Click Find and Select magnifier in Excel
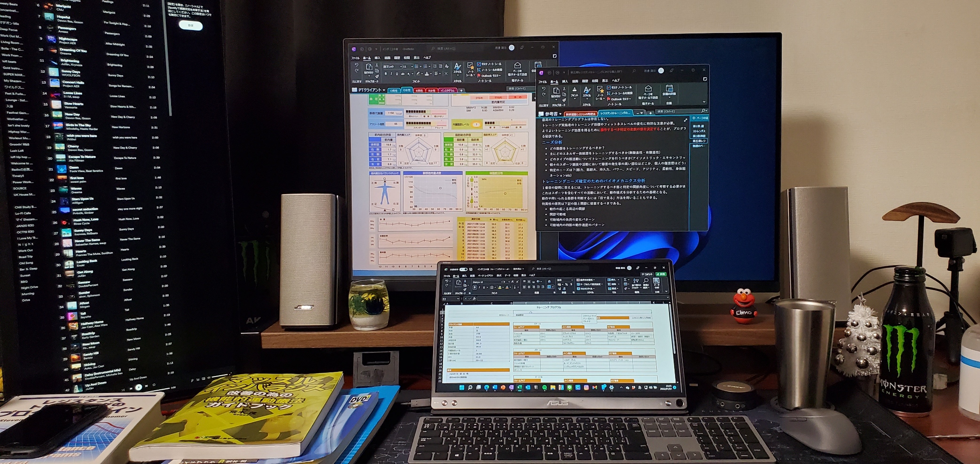Viewport: 980px width, 464px height. 646,281
